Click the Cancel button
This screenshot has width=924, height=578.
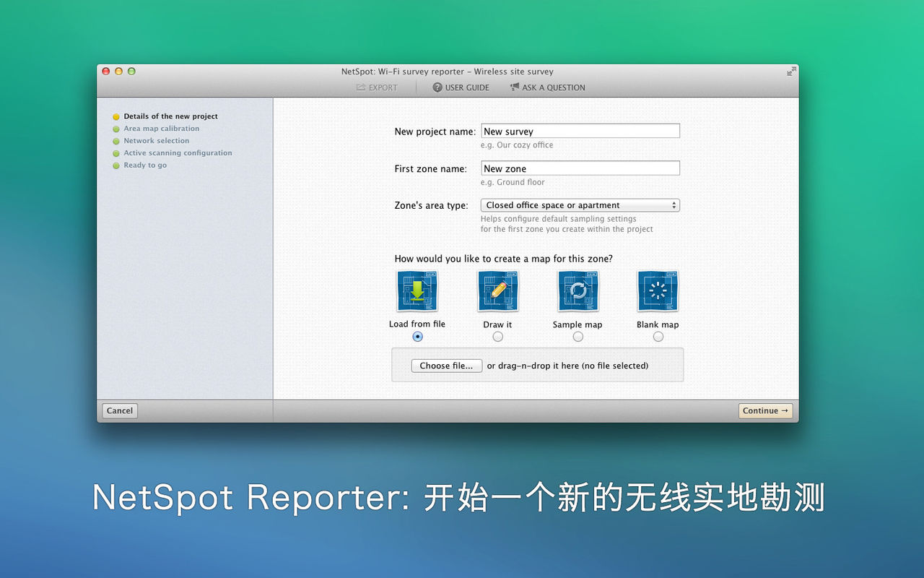[120, 410]
